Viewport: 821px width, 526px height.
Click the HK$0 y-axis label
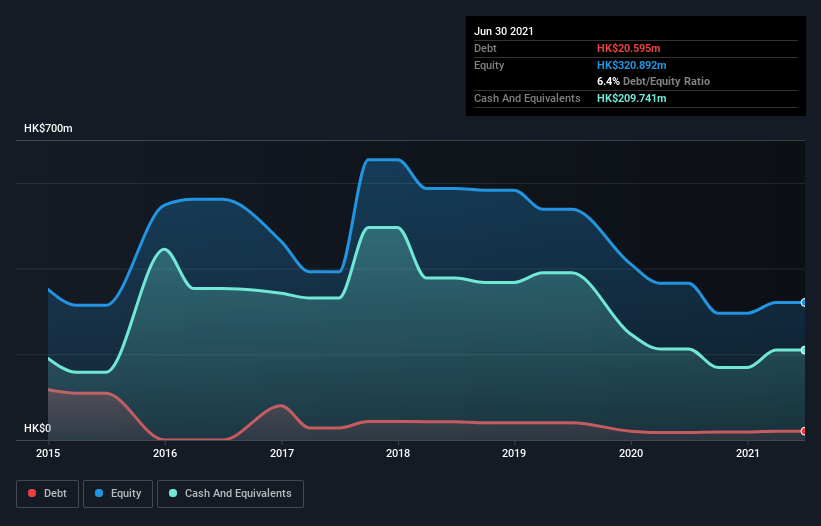(x=38, y=428)
